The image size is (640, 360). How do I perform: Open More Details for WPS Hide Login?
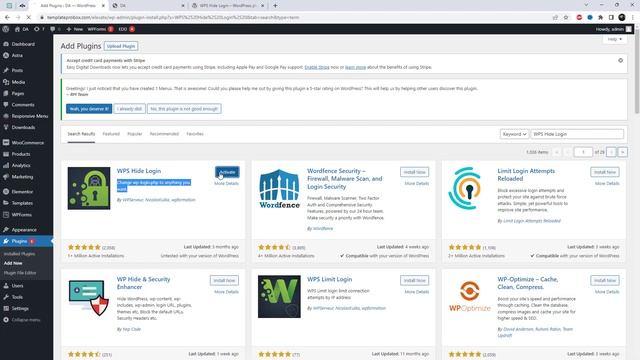[x=227, y=184]
